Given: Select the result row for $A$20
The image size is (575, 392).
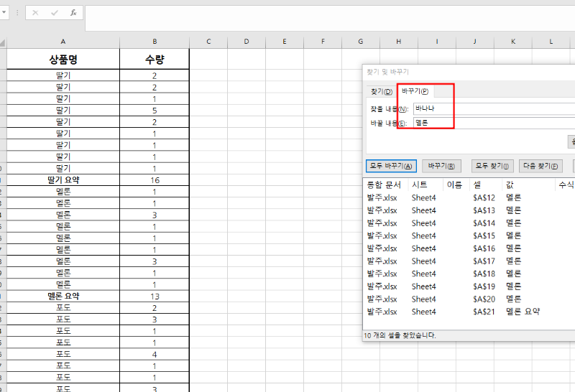Looking at the screenshot, I should pos(469,299).
